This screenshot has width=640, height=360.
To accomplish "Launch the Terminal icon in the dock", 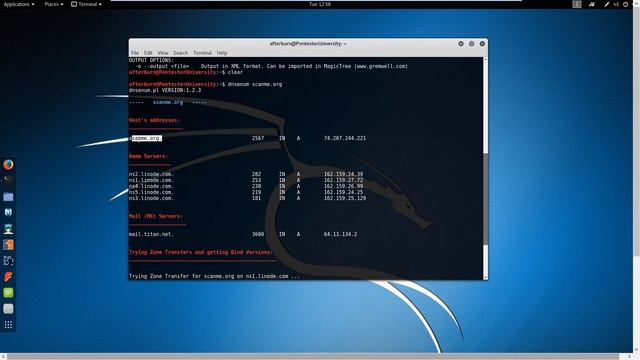I will click(8, 180).
